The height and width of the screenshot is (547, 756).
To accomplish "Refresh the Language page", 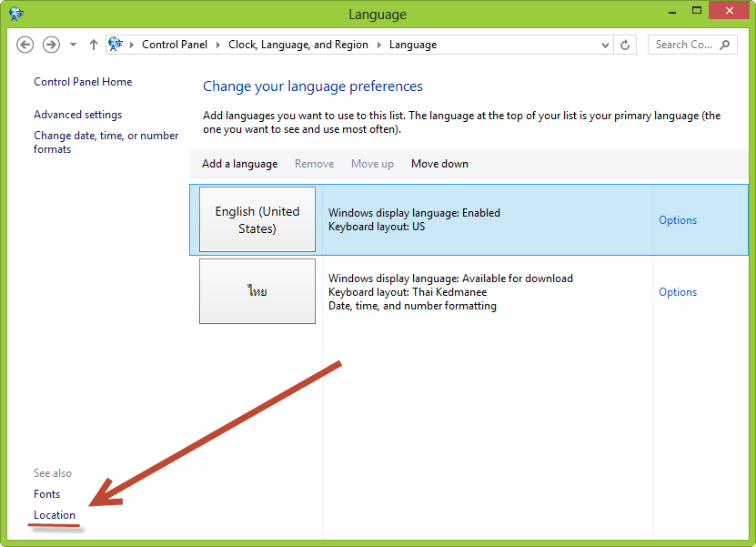I will click(x=625, y=45).
